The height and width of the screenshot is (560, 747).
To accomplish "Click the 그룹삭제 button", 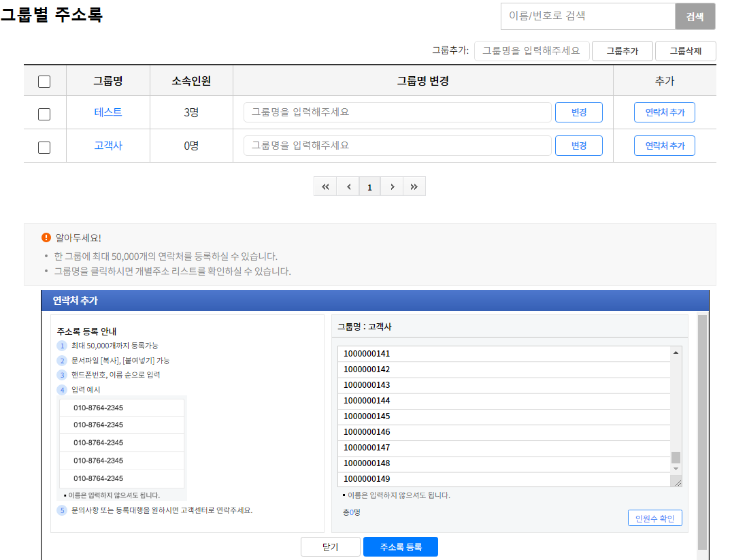I will coord(686,51).
